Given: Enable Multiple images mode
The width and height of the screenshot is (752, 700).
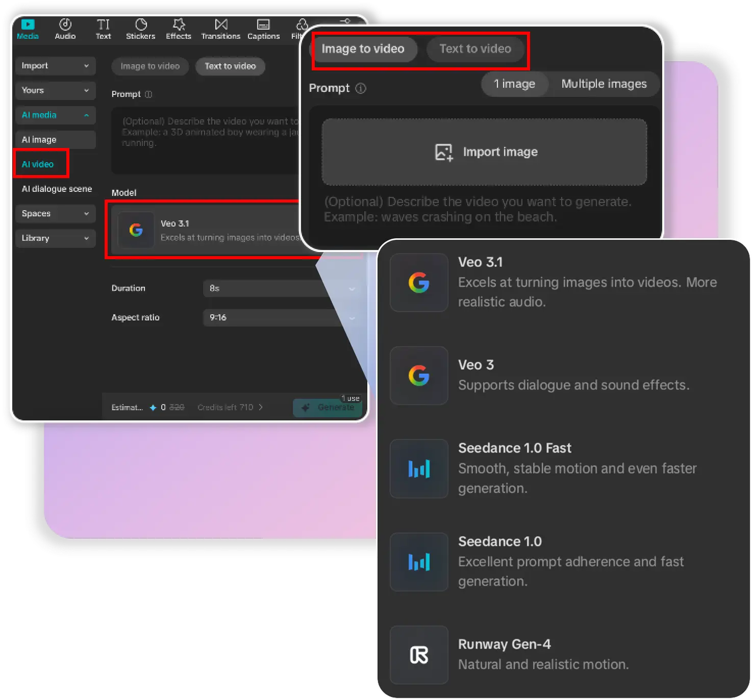Looking at the screenshot, I should point(604,83).
